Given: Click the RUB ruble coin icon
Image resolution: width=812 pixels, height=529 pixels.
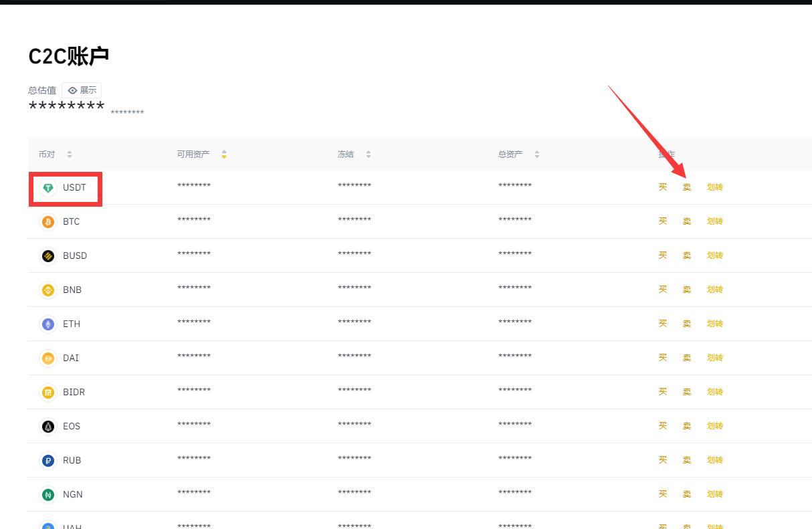Looking at the screenshot, I should [48, 461].
